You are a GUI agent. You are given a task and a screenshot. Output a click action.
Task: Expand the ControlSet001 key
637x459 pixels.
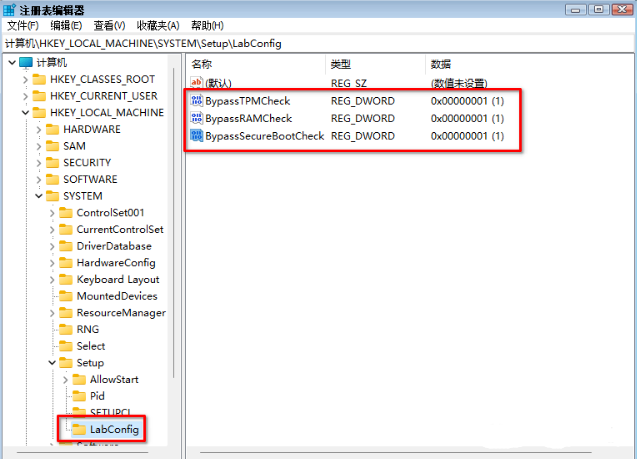(x=52, y=213)
